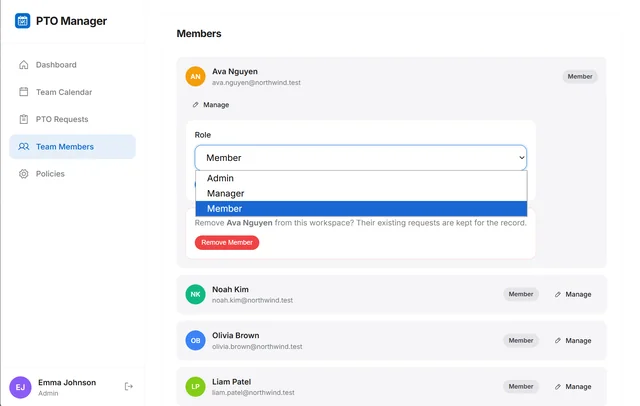
Task: Pick the highlighted Member role option
Action: pos(361,209)
